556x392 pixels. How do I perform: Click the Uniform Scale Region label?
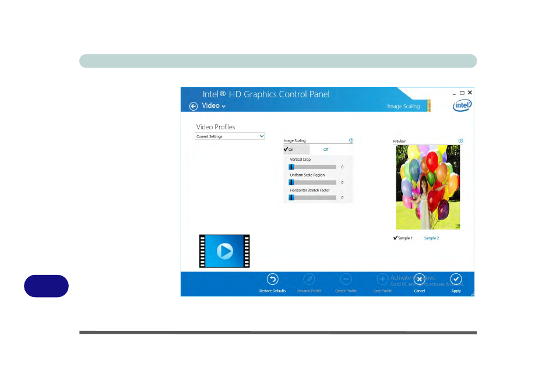coord(307,175)
